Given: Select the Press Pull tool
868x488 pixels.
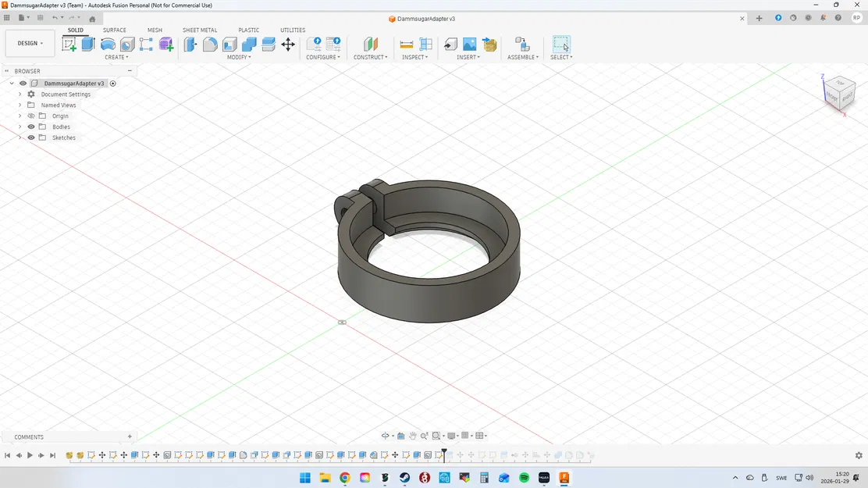Looking at the screenshot, I should click(x=190, y=45).
